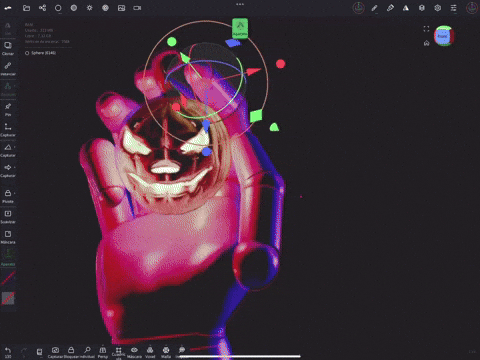Click the home reset-view icon
480x360 pixels.
426,43
